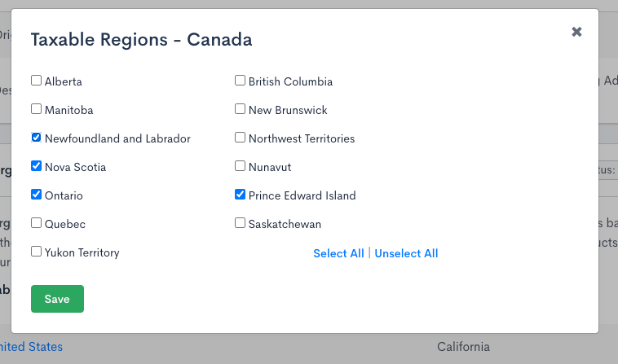This screenshot has width=618, height=364.
Task: Enable the Manitoba region checkbox
Action: [x=37, y=109]
